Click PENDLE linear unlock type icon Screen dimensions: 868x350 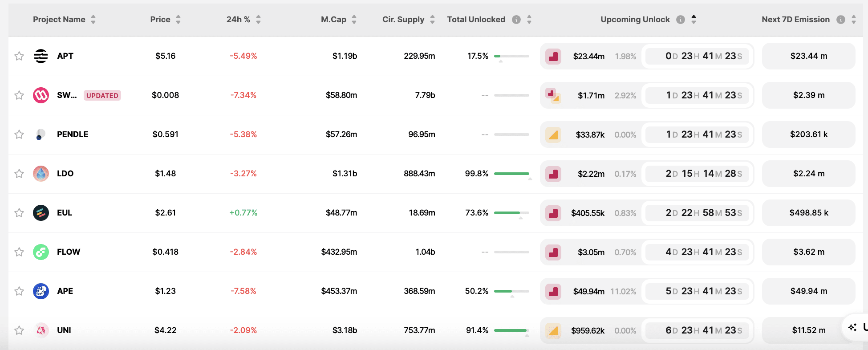(x=553, y=134)
